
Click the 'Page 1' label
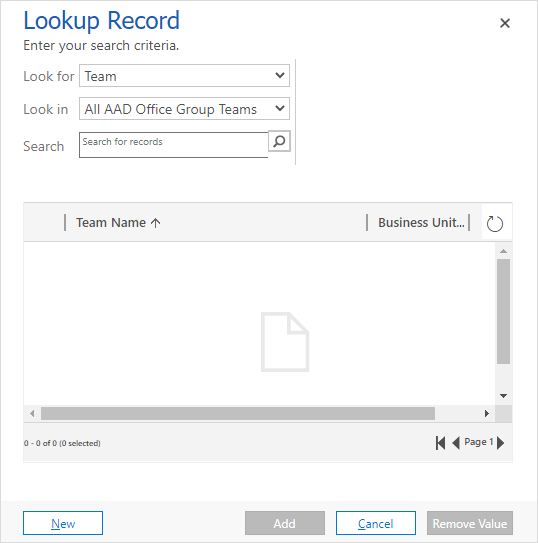[478, 442]
